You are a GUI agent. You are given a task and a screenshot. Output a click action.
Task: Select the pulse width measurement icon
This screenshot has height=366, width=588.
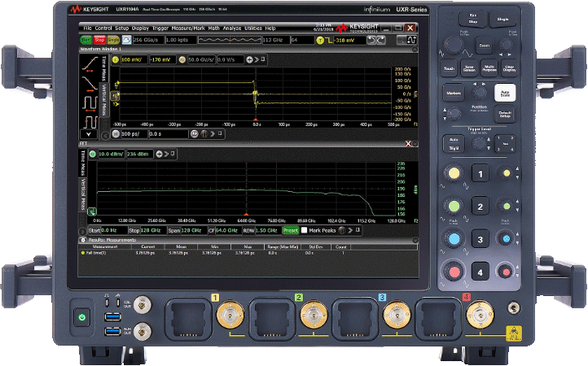tap(90, 102)
